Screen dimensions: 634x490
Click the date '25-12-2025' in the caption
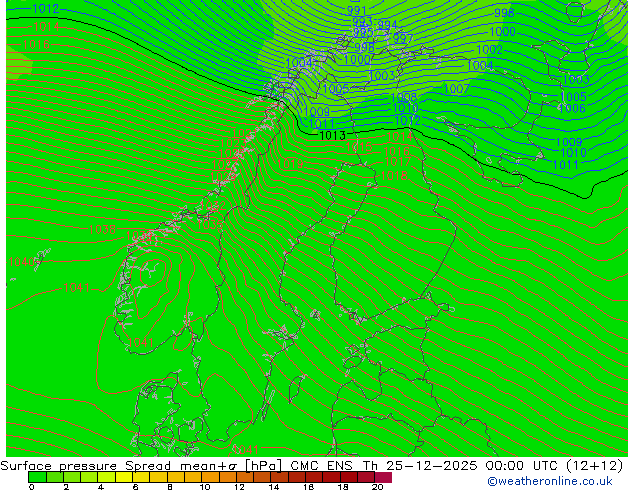[x=432, y=466]
